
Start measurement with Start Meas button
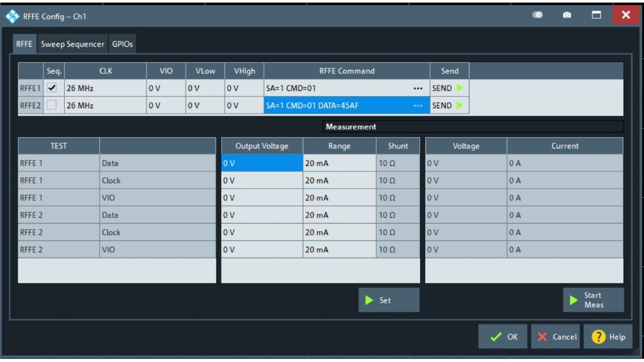click(x=593, y=300)
